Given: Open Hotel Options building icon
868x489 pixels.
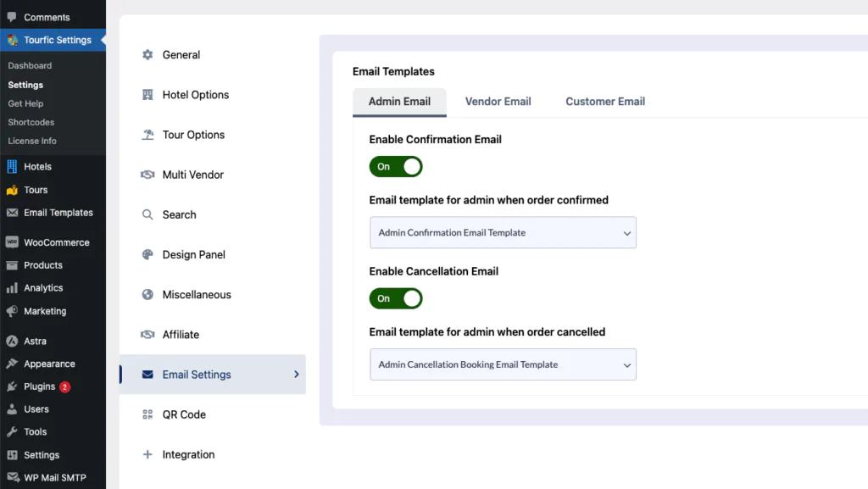Looking at the screenshot, I should pos(147,95).
